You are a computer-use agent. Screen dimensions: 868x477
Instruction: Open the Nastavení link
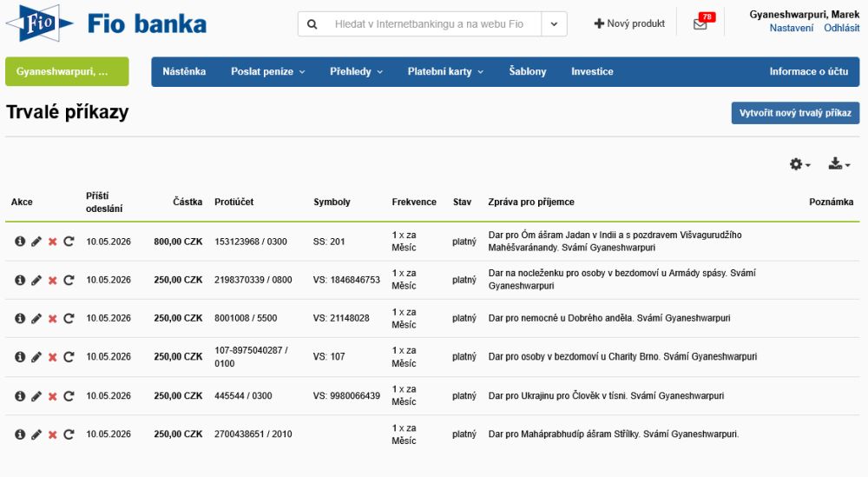tap(792, 28)
